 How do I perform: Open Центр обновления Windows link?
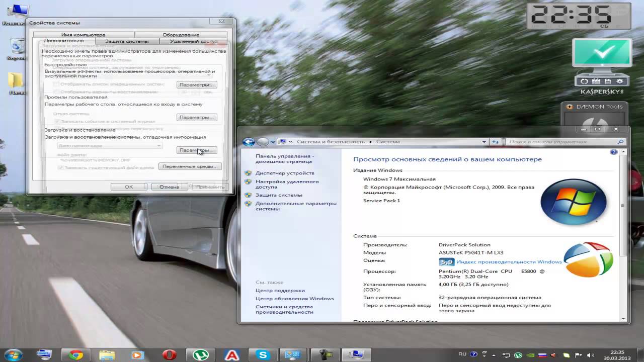click(x=294, y=299)
